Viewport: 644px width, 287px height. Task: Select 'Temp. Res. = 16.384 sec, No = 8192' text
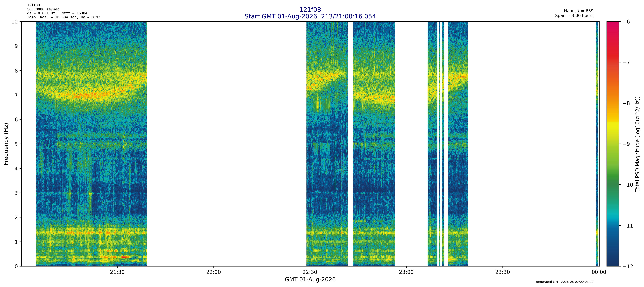[x=64, y=17]
